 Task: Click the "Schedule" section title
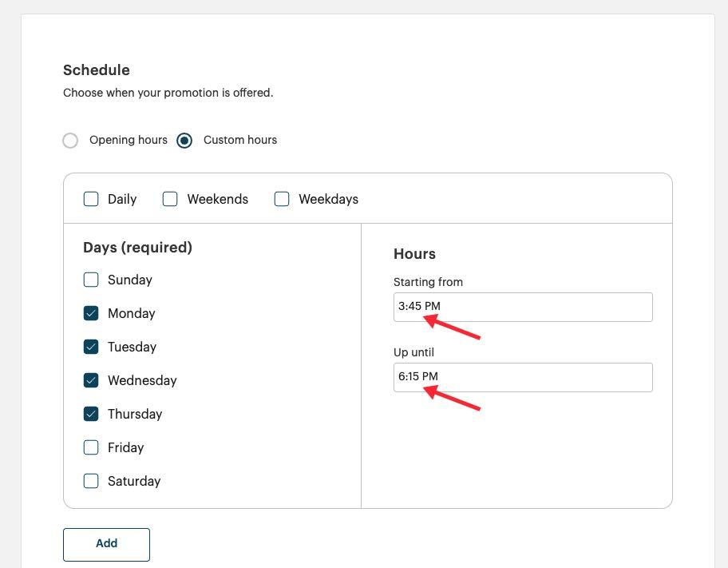96,70
